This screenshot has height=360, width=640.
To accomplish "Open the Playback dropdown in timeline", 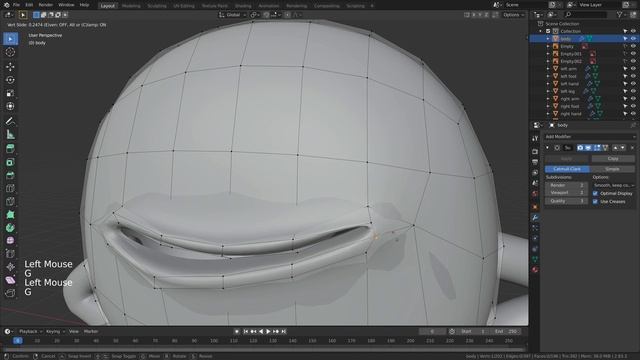I will tap(30, 331).
